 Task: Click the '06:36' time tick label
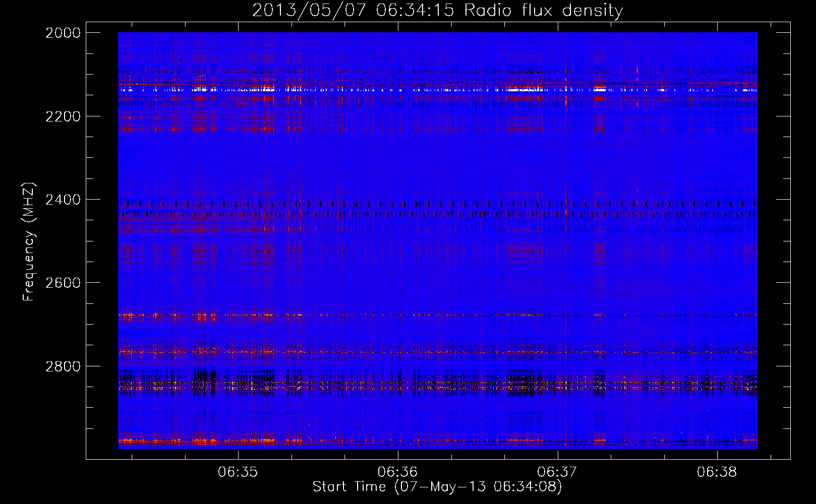coord(398,472)
